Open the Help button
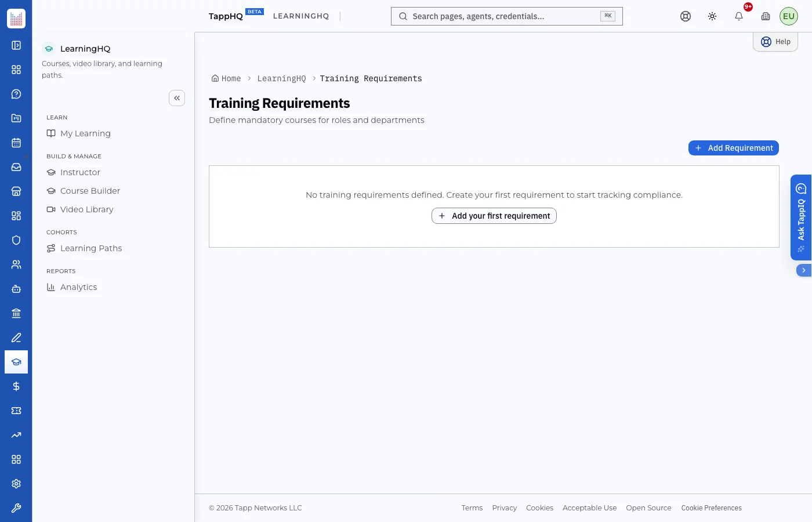812x522 pixels. (x=775, y=42)
